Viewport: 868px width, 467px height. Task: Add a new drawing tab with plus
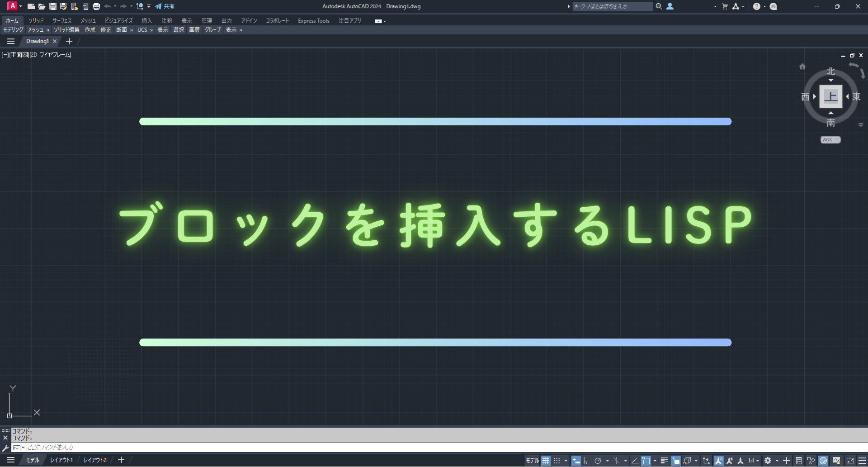pos(69,41)
